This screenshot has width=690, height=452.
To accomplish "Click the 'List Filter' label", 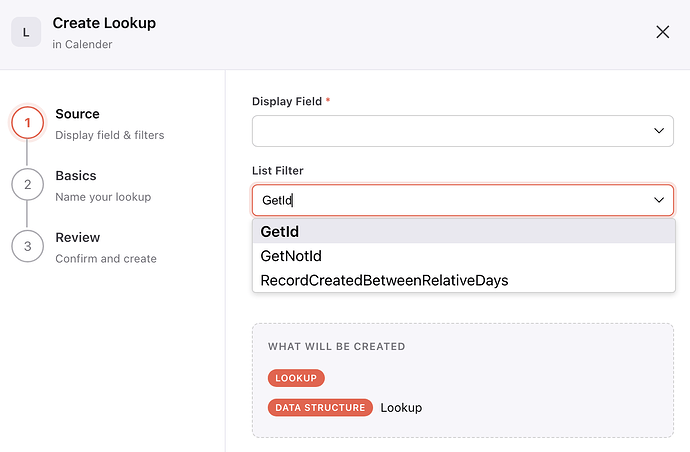I will (278, 171).
